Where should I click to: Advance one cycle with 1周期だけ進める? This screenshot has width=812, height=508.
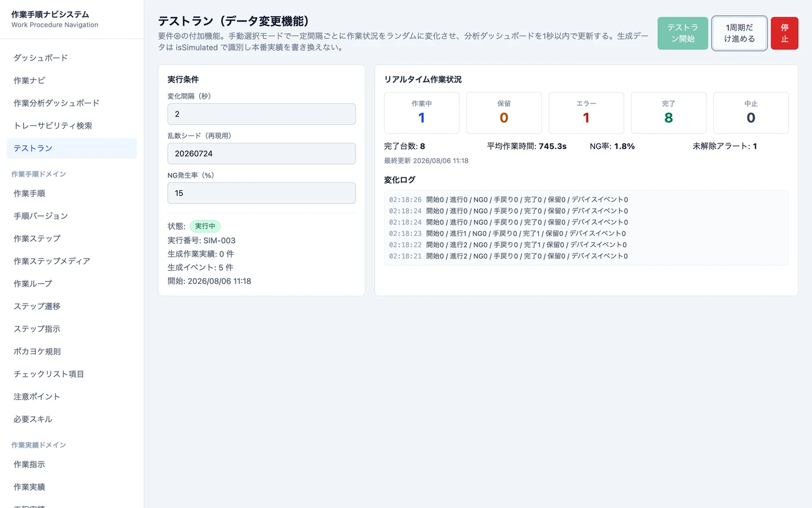point(739,33)
